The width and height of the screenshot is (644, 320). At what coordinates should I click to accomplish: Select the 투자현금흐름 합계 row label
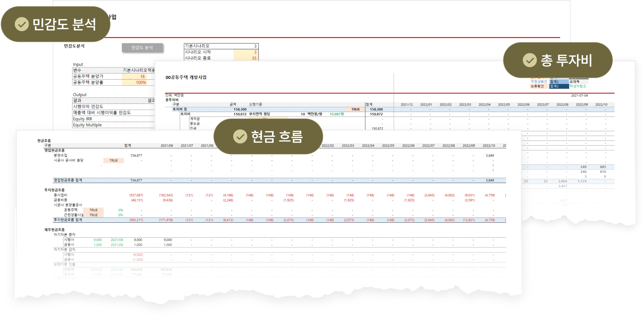68,220
